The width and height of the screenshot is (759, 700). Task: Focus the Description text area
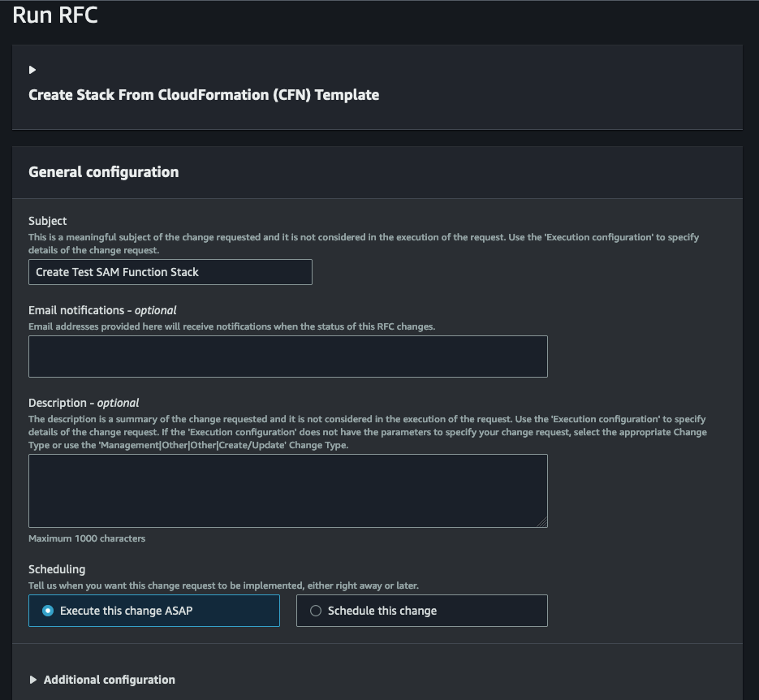[287, 490]
